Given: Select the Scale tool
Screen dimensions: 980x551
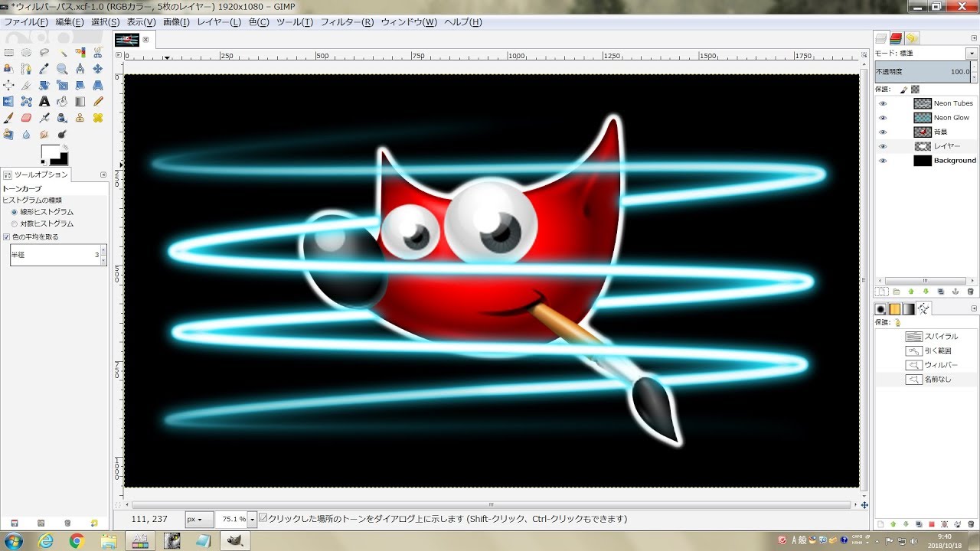Looking at the screenshot, I should [x=62, y=85].
